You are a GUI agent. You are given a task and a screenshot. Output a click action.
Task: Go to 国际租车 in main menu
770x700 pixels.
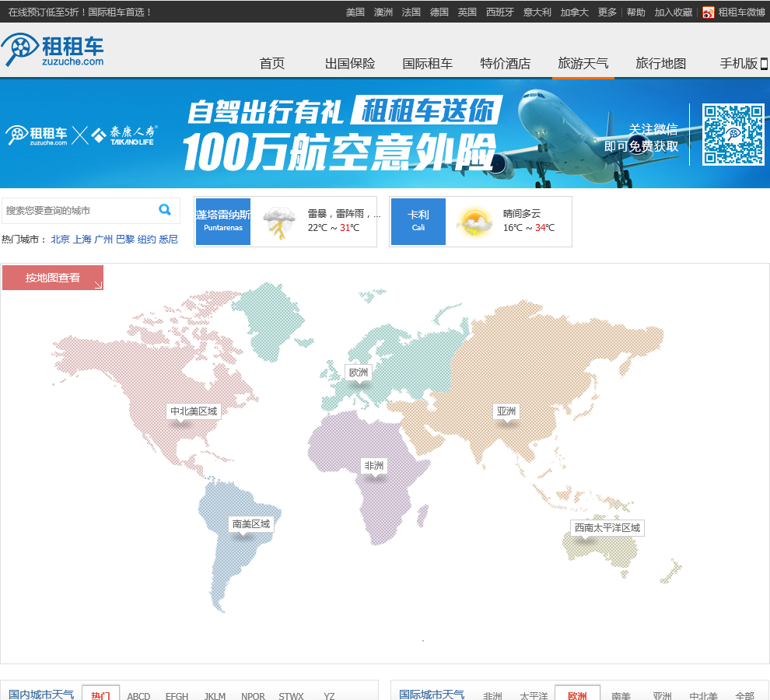(427, 64)
